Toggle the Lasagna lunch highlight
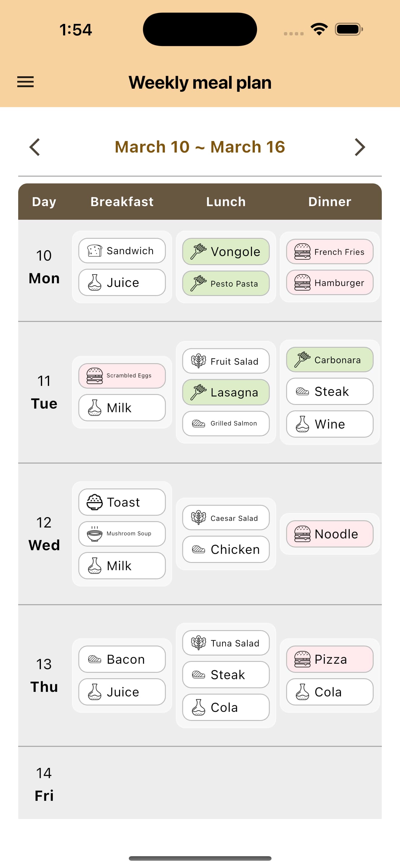Screen dimensions: 400x868 [226, 392]
